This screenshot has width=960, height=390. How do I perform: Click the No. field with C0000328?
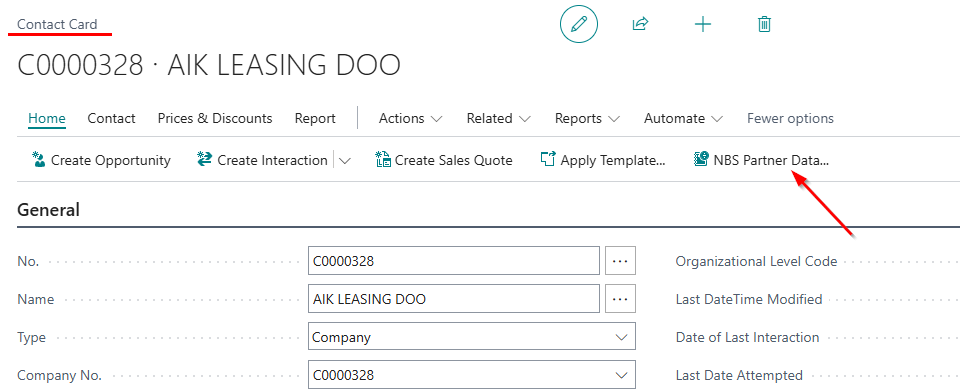(454, 261)
